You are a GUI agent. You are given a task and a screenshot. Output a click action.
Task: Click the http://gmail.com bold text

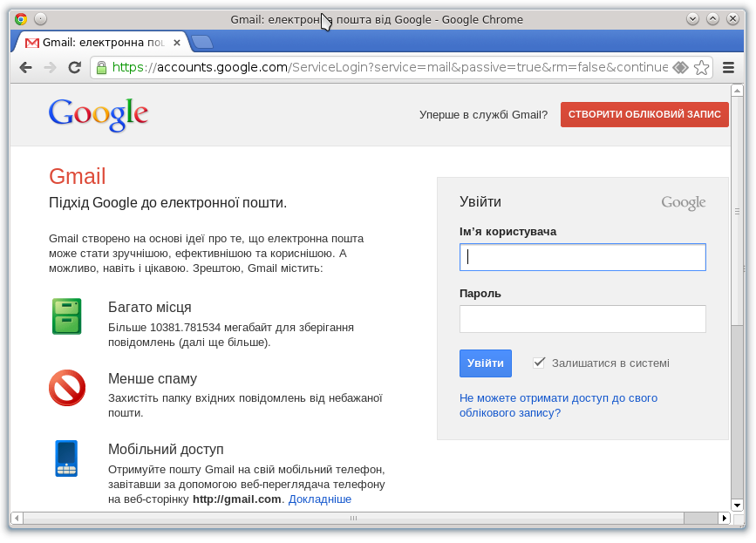236,499
